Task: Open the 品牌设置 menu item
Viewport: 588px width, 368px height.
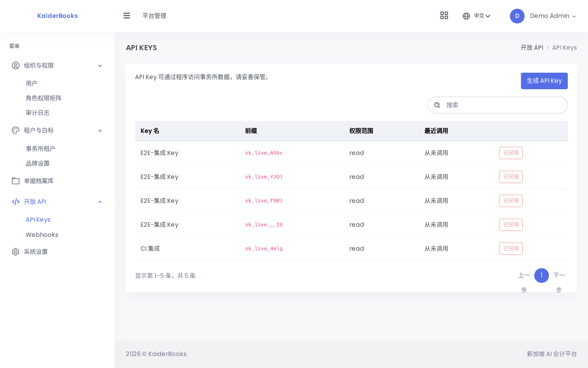Action: (38, 164)
